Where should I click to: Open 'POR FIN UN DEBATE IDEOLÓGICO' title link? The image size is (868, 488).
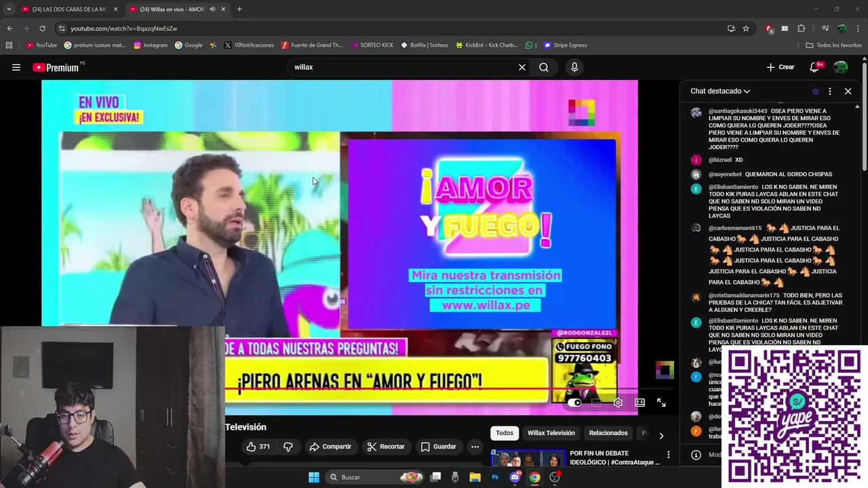point(614,457)
